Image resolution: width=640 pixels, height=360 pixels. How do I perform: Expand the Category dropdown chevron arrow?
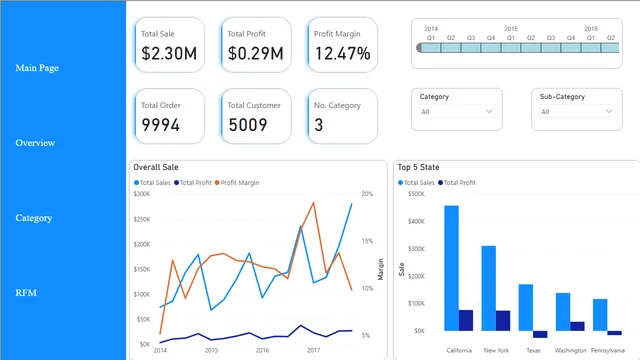489,111
